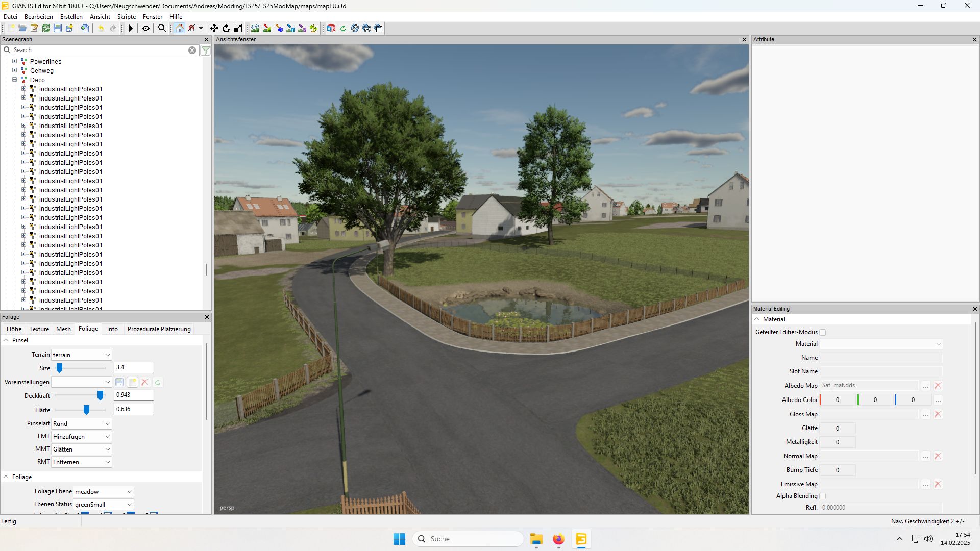Open Firefox from the taskbar
The height and width of the screenshot is (551, 980).
pyautogui.click(x=559, y=539)
